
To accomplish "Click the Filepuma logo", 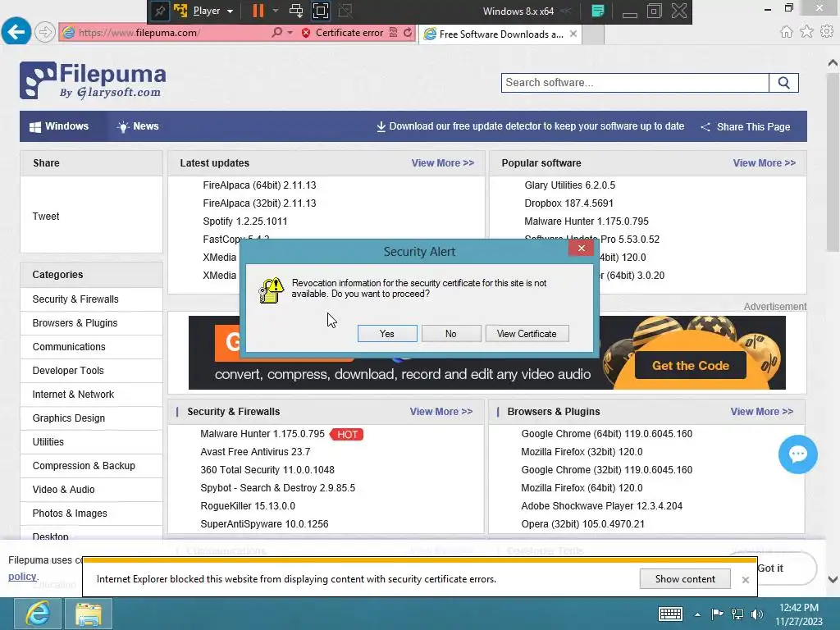I will 94,80.
